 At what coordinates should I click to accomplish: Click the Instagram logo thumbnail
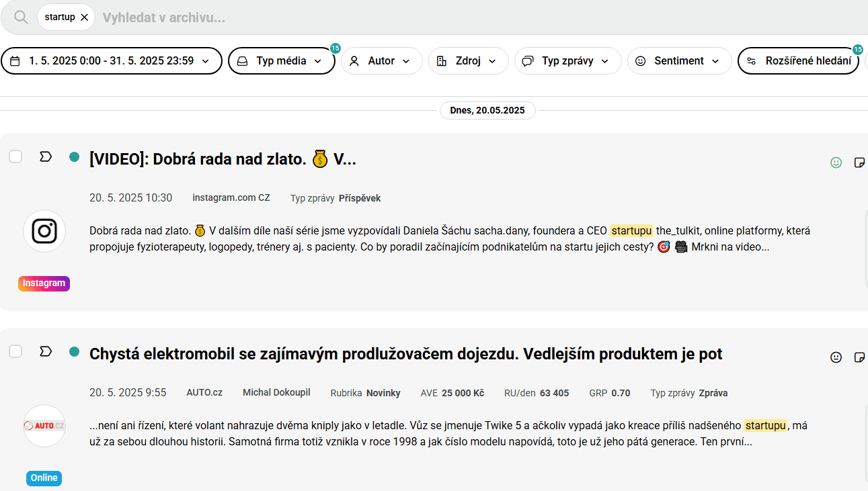point(44,231)
